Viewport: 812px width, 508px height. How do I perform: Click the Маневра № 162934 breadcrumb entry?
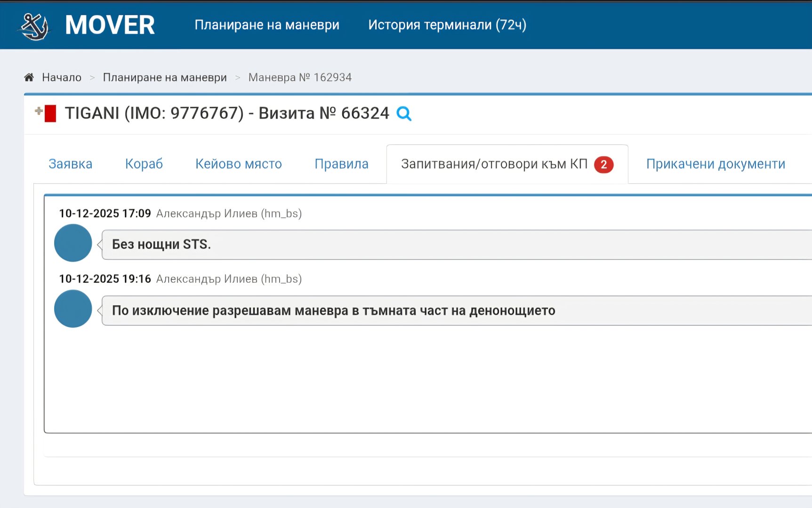tap(300, 77)
